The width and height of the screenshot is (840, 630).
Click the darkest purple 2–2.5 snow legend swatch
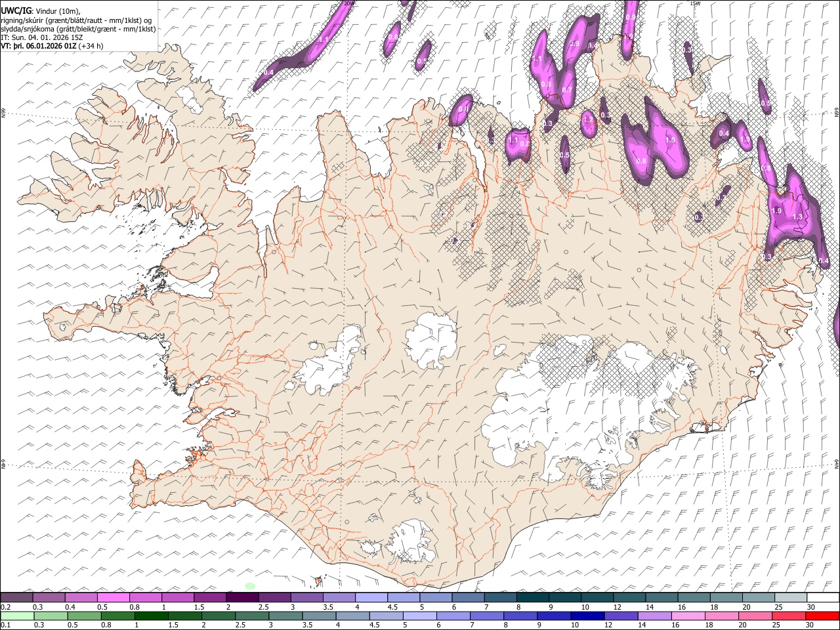click(242, 597)
